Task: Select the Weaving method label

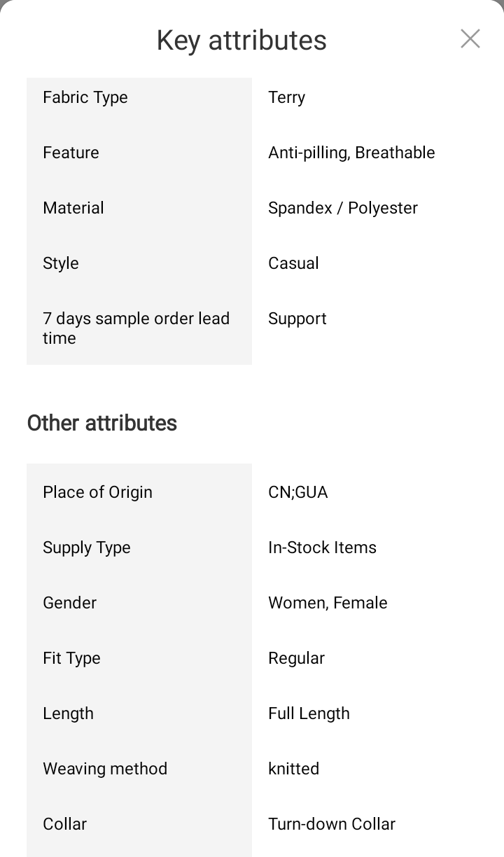Action: pyautogui.click(x=105, y=769)
